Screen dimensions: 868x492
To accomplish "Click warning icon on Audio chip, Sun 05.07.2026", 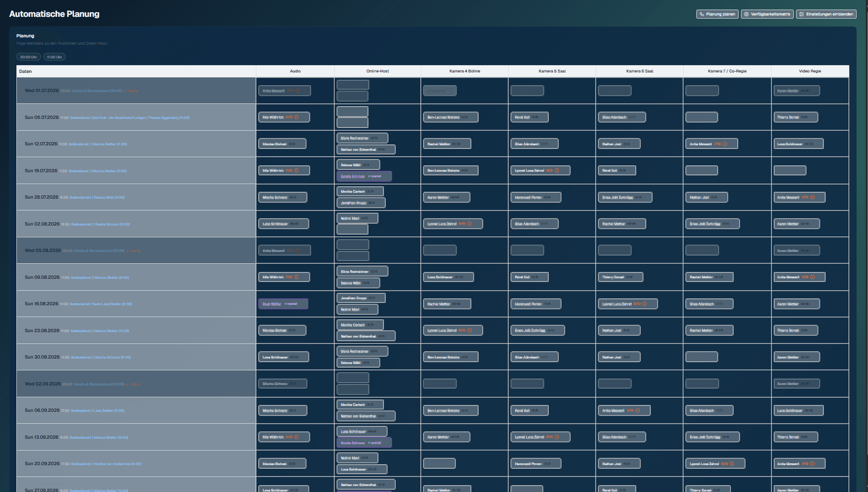I will (x=296, y=117).
